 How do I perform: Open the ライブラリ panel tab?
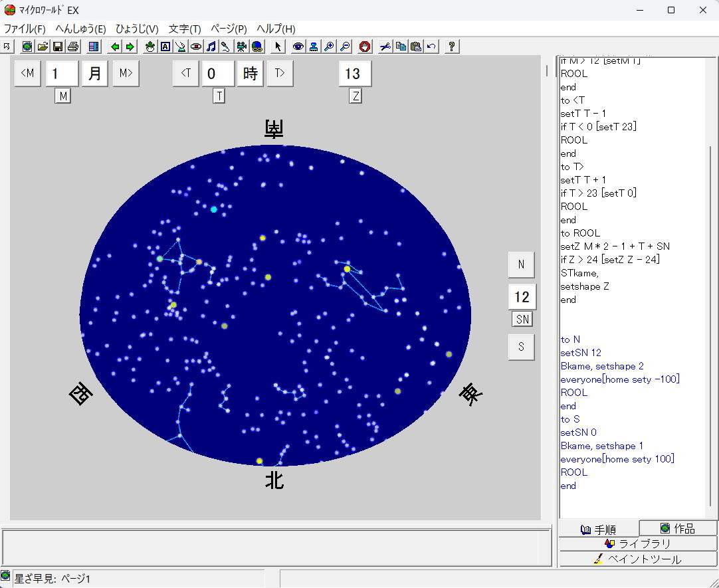[639, 544]
